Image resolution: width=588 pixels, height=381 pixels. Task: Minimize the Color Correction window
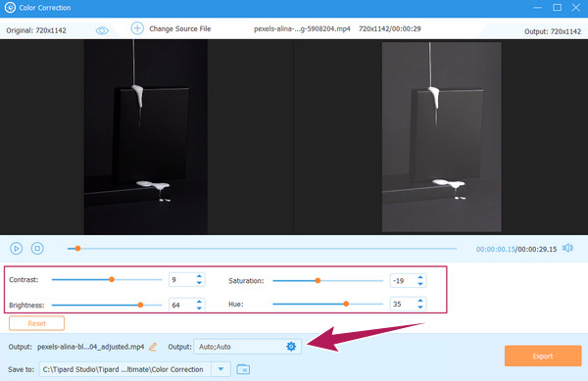click(x=537, y=8)
